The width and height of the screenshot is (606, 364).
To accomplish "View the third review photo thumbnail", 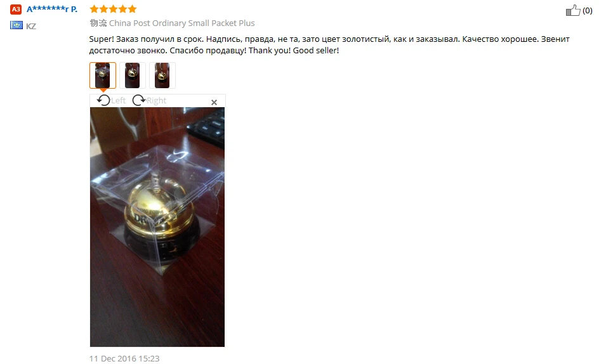I will pyautogui.click(x=162, y=75).
